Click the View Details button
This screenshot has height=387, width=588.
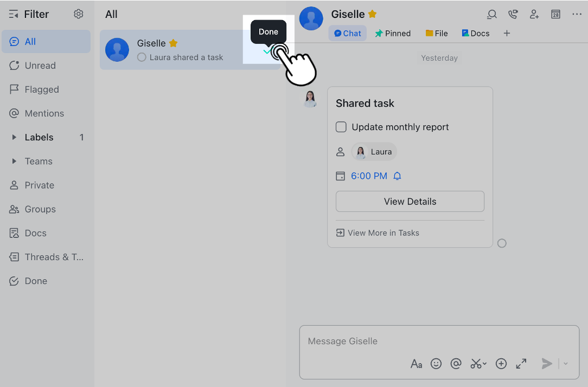[410, 202]
